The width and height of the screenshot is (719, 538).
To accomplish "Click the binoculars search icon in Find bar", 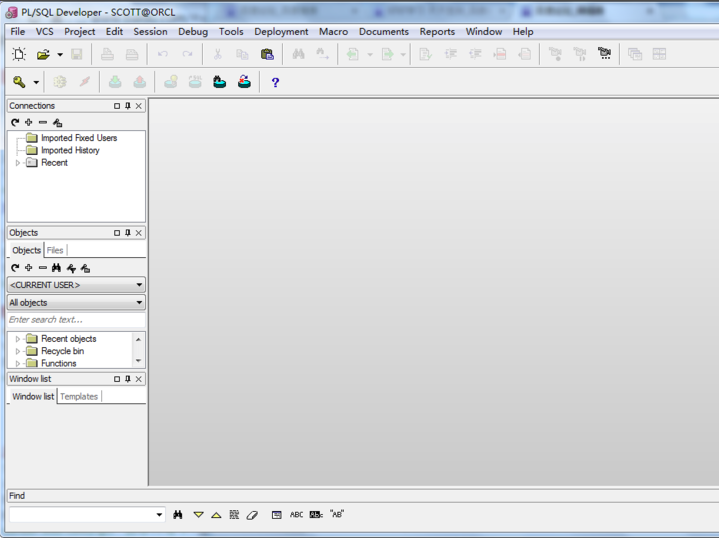I will pos(178,515).
